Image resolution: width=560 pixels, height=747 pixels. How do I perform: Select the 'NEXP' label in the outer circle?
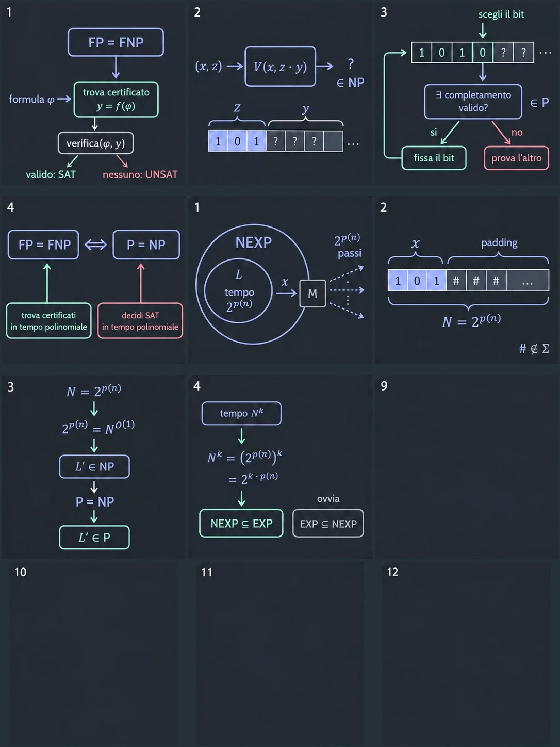253,242
